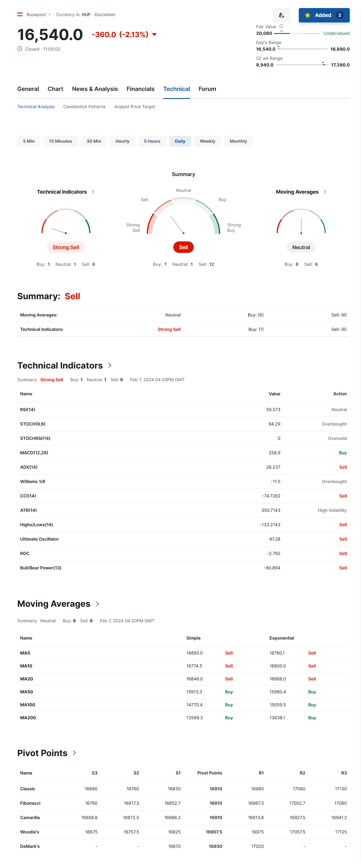Open the Financials tab
This screenshot has height=868, width=361.
140,89
